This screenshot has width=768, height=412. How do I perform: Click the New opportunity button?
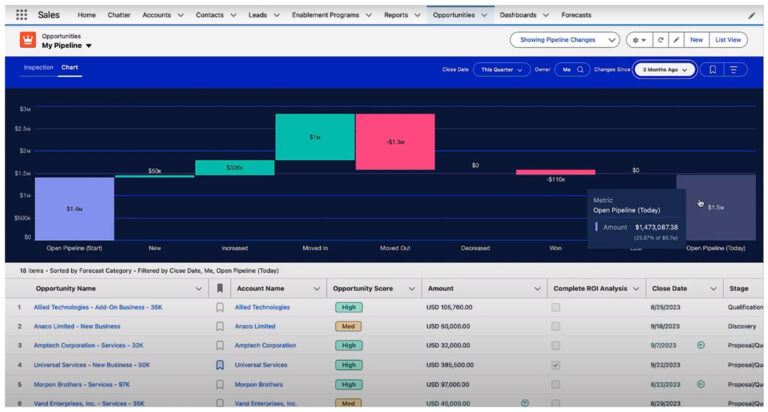tap(696, 40)
